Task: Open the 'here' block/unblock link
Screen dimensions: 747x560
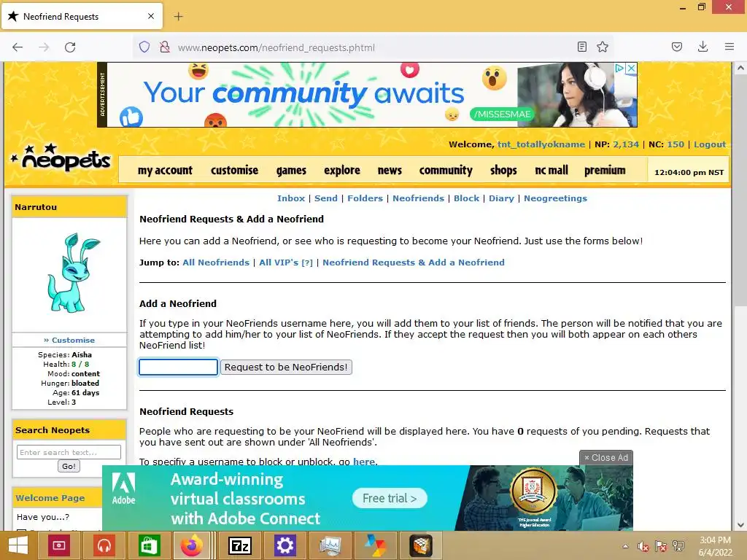Action: tap(364, 462)
